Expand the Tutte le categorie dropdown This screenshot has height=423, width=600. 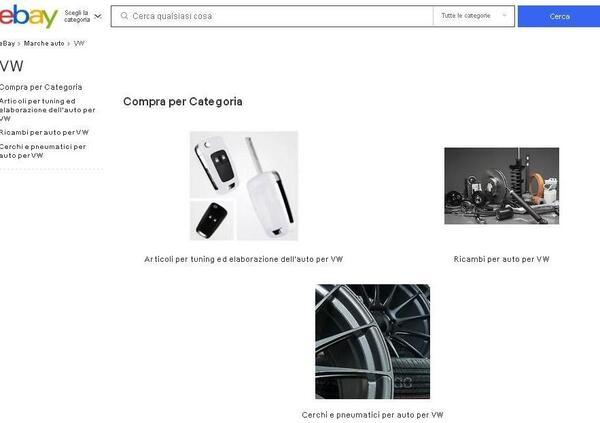474,16
